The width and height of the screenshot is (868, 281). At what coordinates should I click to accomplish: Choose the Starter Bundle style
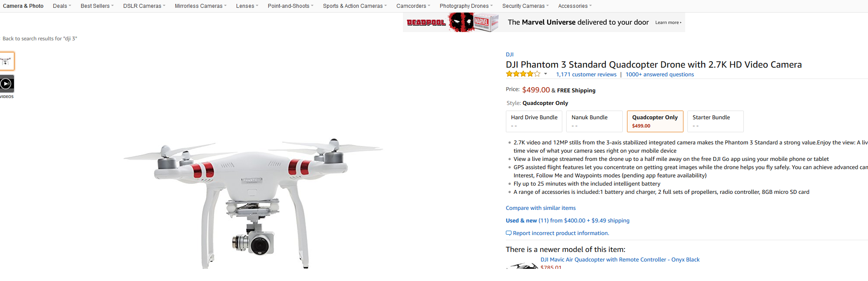coord(715,121)
